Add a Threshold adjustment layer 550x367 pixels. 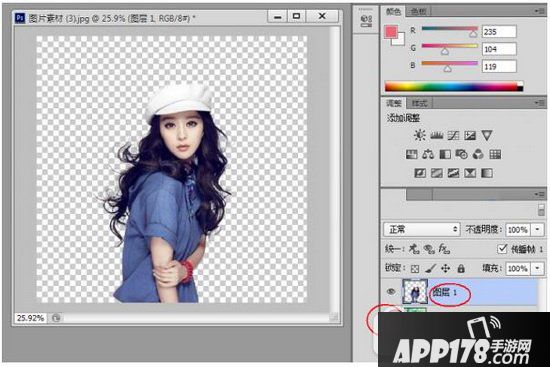click(x=453, y=173)
